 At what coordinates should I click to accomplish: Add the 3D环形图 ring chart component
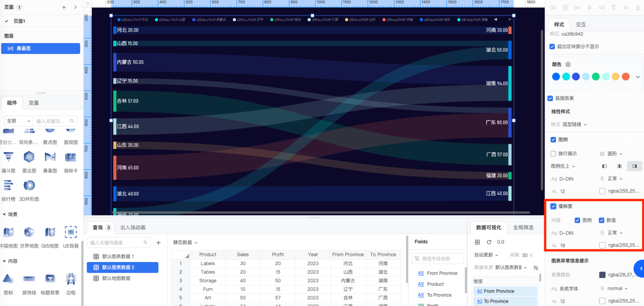point(29,190)
